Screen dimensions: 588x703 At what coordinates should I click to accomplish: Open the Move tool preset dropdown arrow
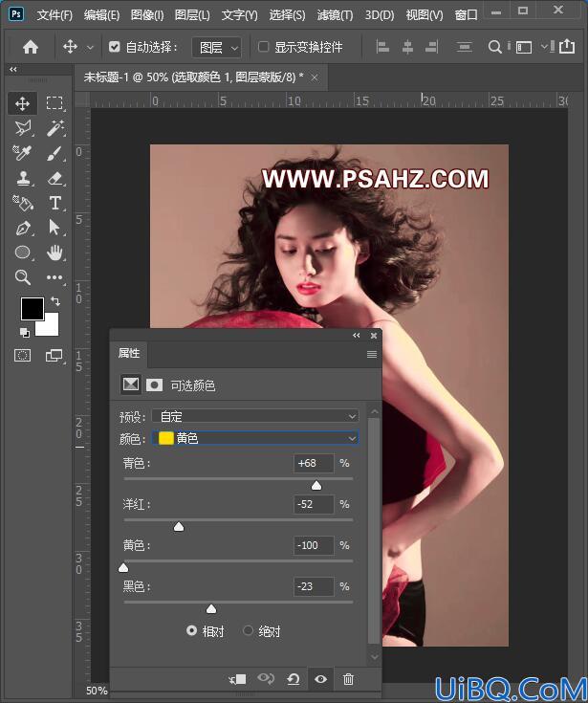click(x=90, y=47)
